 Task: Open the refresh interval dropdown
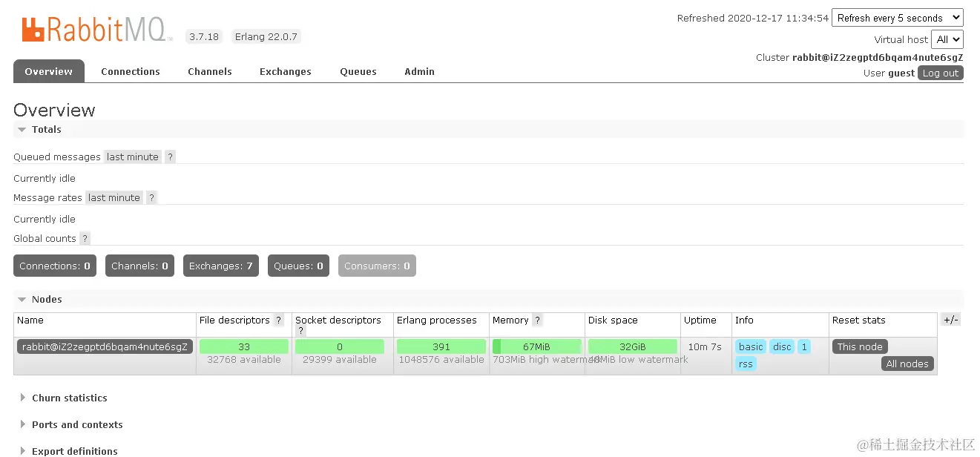tap(897, 18)
